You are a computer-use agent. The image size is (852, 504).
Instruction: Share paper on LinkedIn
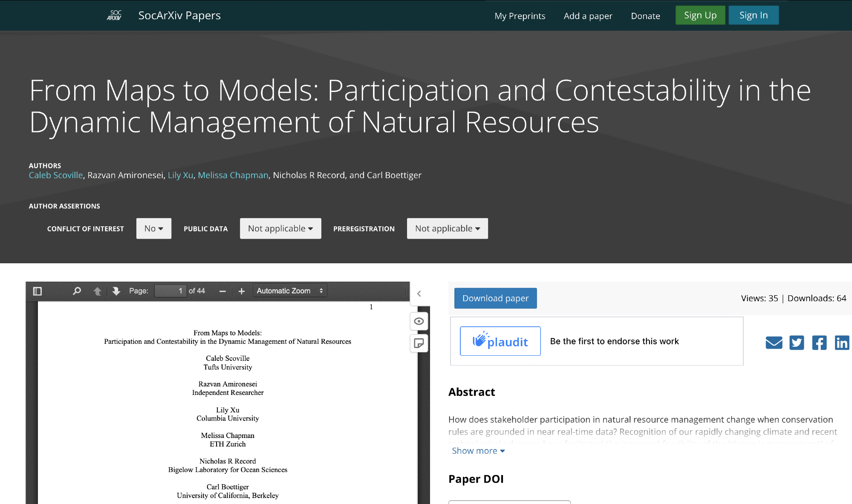[x=842, y=343]
